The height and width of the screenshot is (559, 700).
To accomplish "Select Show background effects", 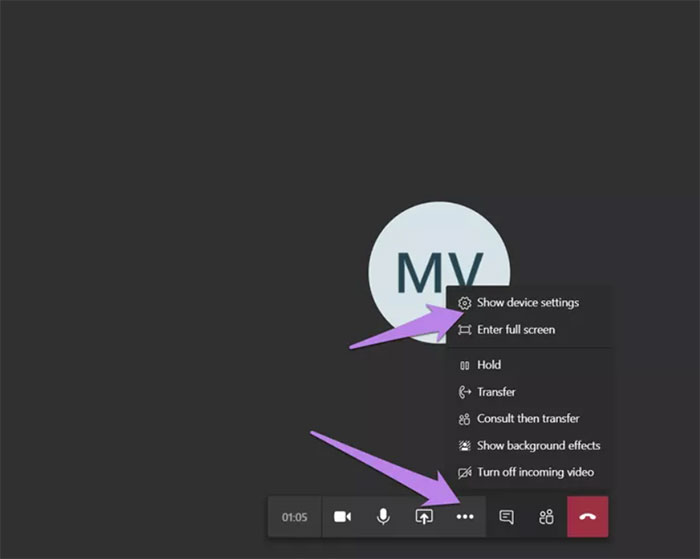I will point(528,445).
